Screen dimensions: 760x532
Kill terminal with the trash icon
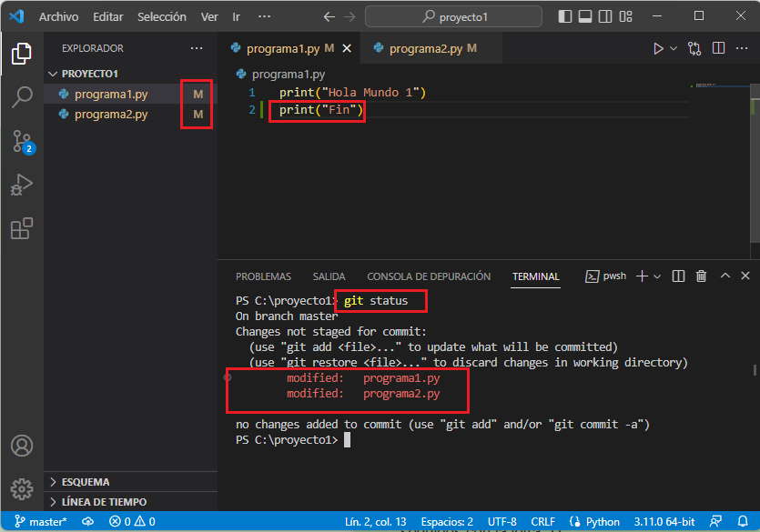(x=701, y=276)
